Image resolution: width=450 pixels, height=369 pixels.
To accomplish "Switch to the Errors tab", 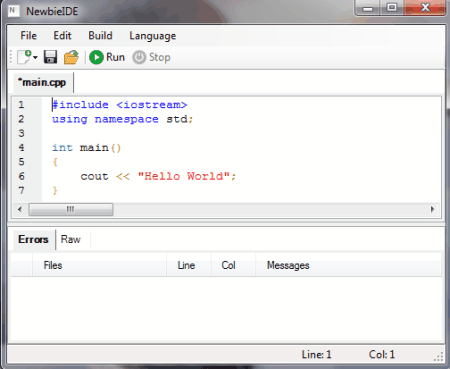I will (x=33, y=239).
